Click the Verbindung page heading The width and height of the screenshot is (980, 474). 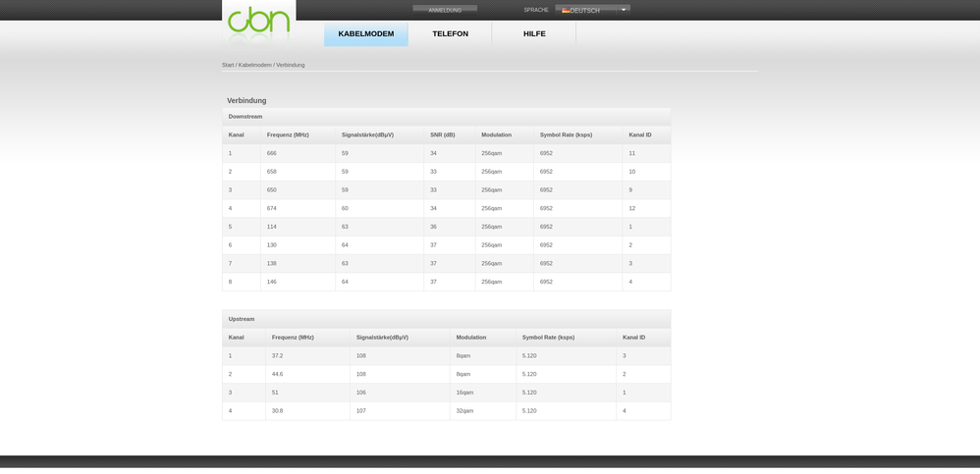tap(246, 100)
